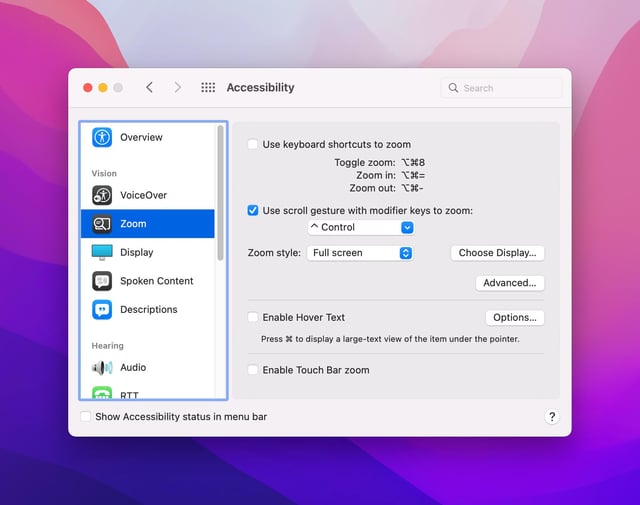Click the RTT phone icon
Image resolution: width=640 pixels, height=505 pixels.
[x=102, y=393]
